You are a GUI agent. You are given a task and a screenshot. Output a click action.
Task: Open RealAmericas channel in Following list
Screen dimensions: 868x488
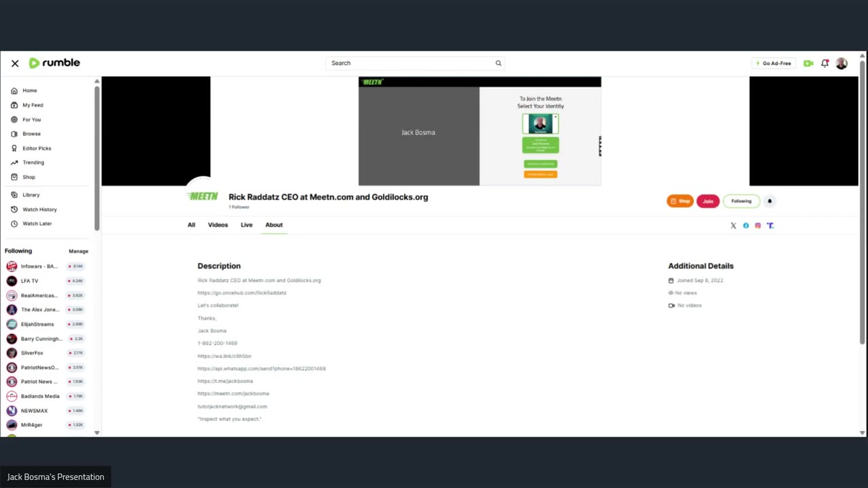44,296
